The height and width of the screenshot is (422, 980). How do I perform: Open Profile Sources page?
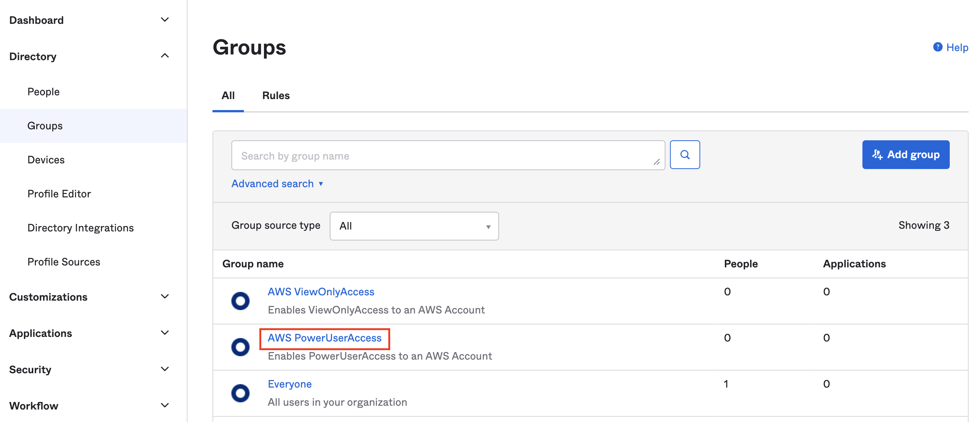click(x=64, y=262)
